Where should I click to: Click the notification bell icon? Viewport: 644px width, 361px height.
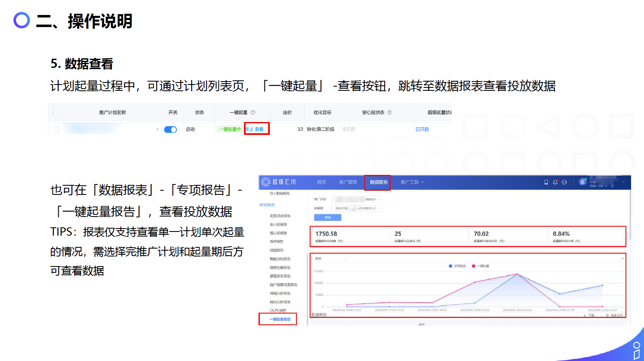tap(555, 182)
